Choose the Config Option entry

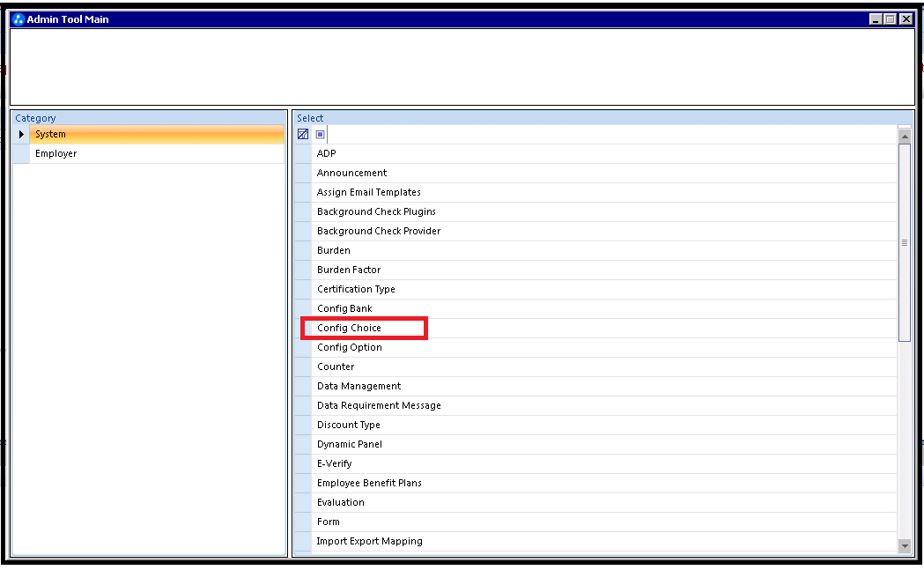point(604,348)
